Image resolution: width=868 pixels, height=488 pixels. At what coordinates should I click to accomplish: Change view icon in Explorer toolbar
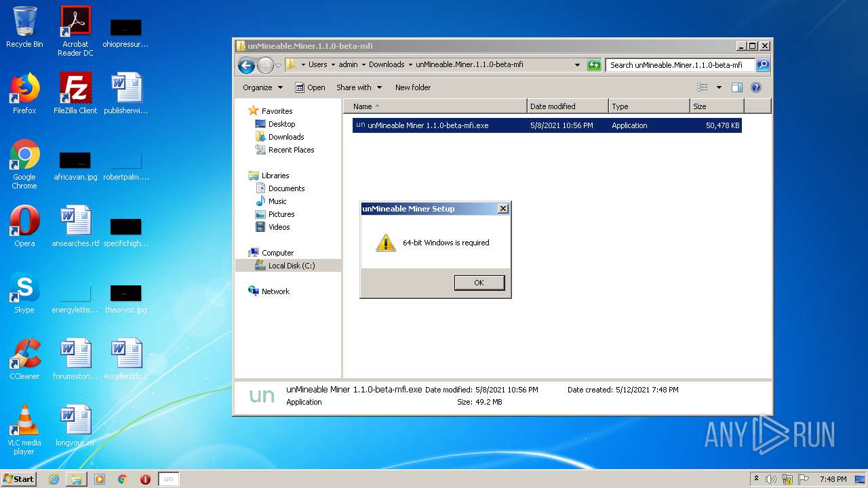(x=703, y=87)
